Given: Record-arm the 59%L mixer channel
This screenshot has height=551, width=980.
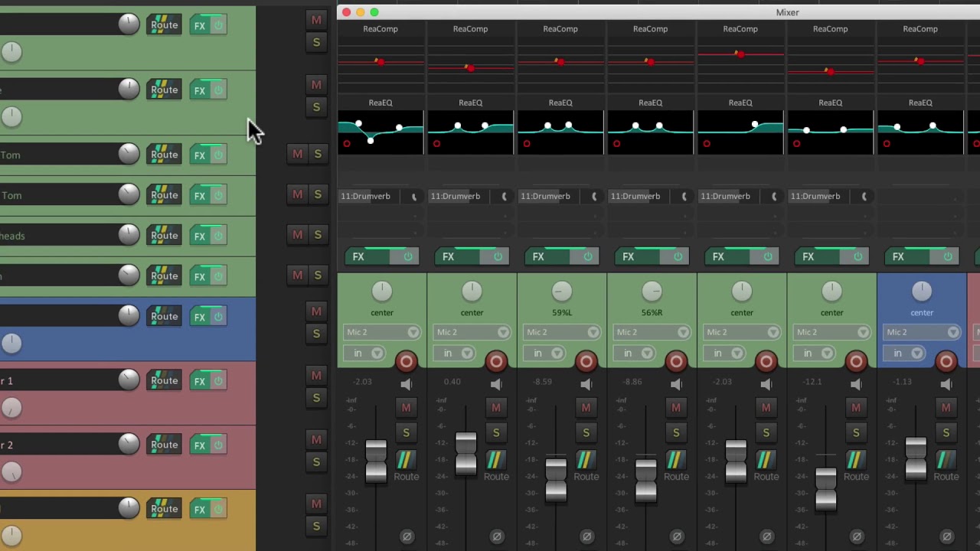Looking at the screenshot, I should point(586,361).
